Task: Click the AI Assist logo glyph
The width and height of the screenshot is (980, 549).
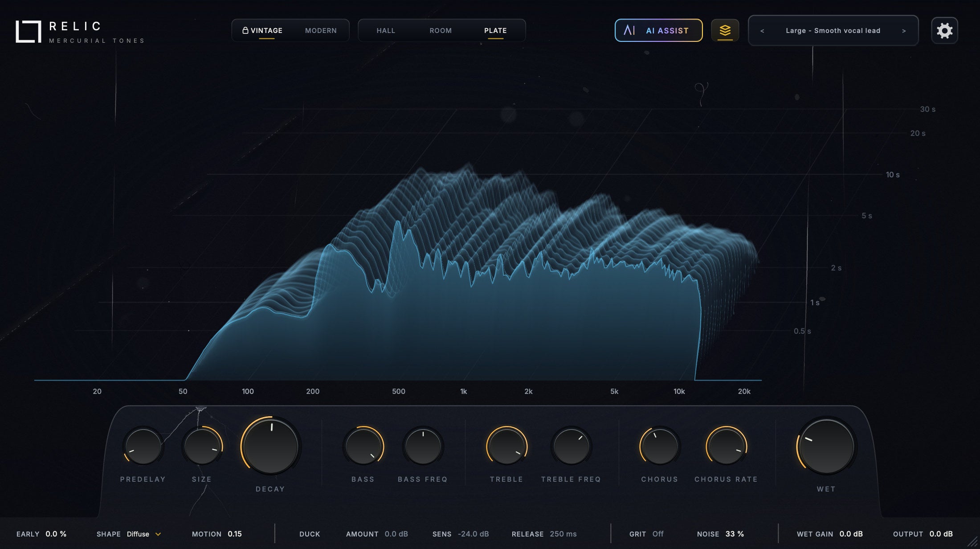Action: point(629,30)
